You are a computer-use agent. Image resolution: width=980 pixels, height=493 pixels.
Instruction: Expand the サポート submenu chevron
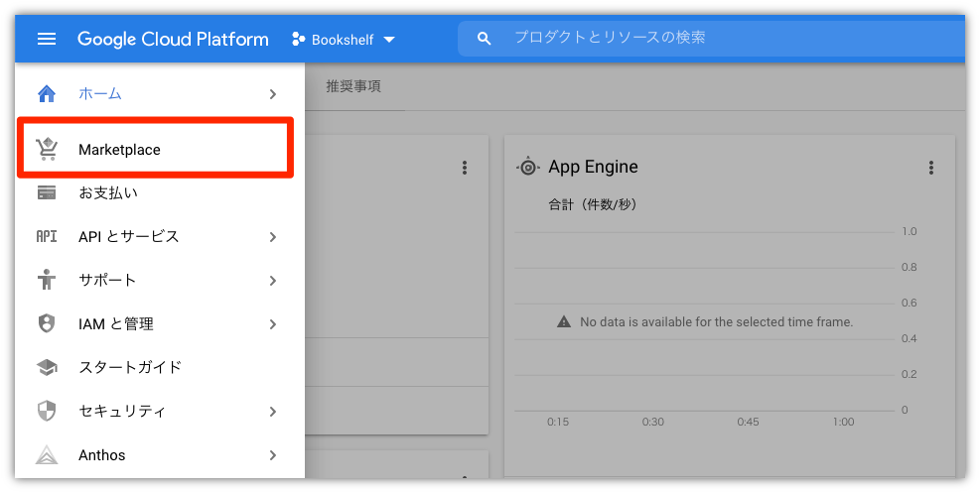[x=272, y=280]
